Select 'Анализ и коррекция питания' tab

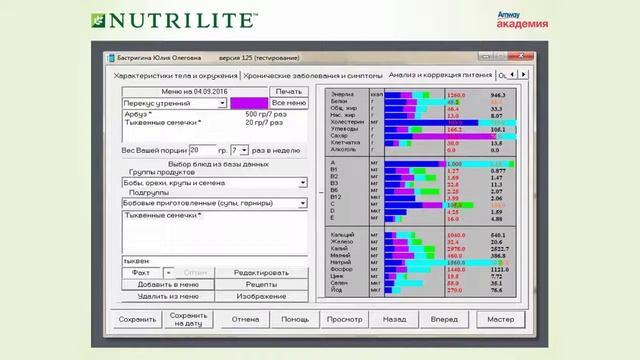440,75
